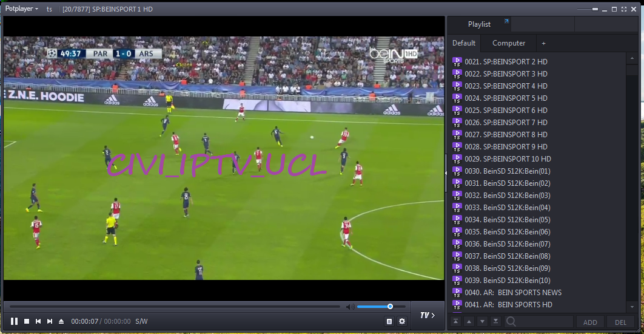Click the ADD button in the playlist

point(590,322)
